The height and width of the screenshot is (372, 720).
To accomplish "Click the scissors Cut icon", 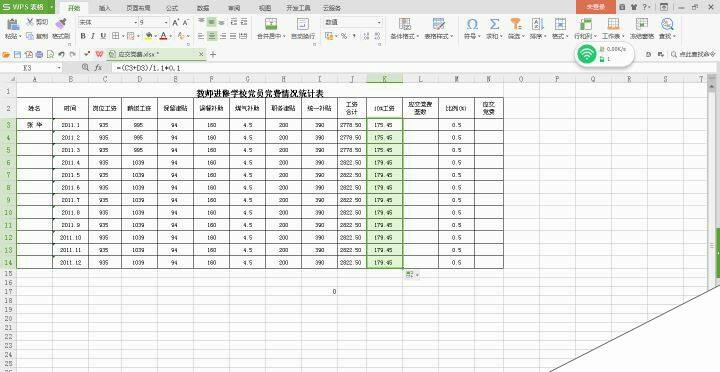I will click(30, 22).
